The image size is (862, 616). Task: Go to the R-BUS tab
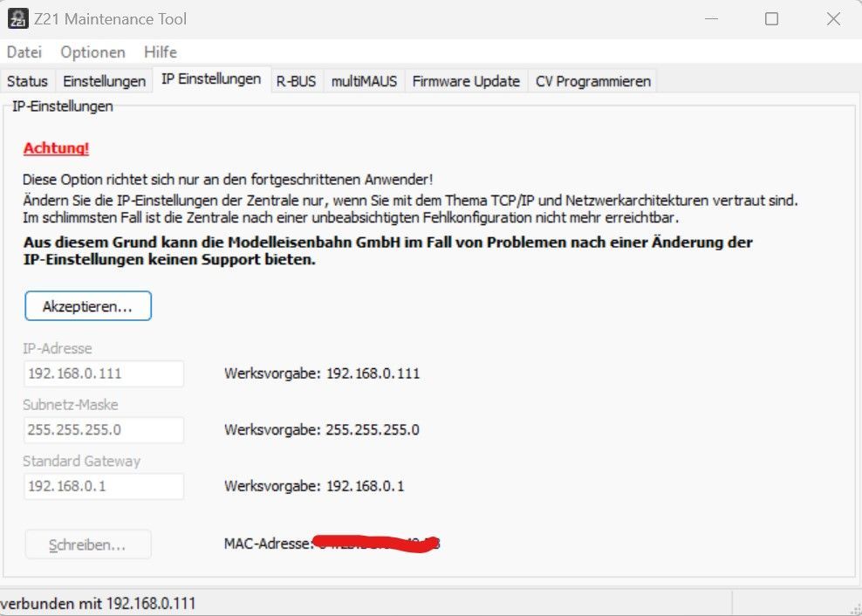(x=297, y=81)
